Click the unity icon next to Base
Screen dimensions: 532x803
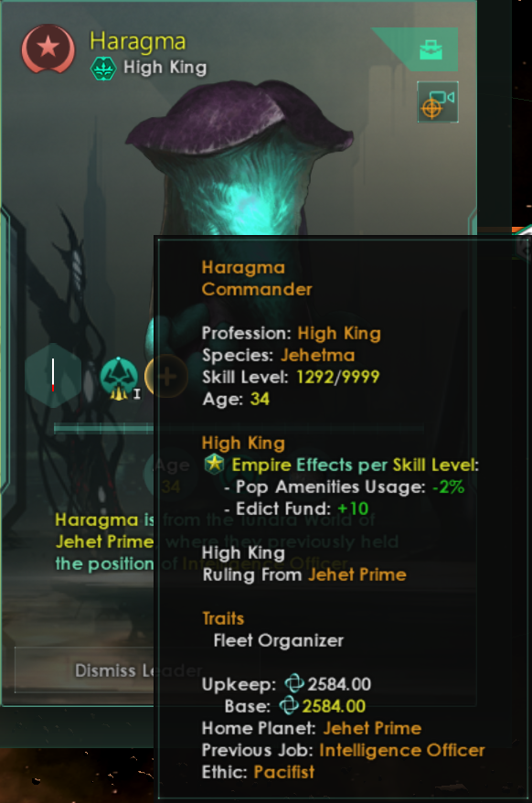289,706
